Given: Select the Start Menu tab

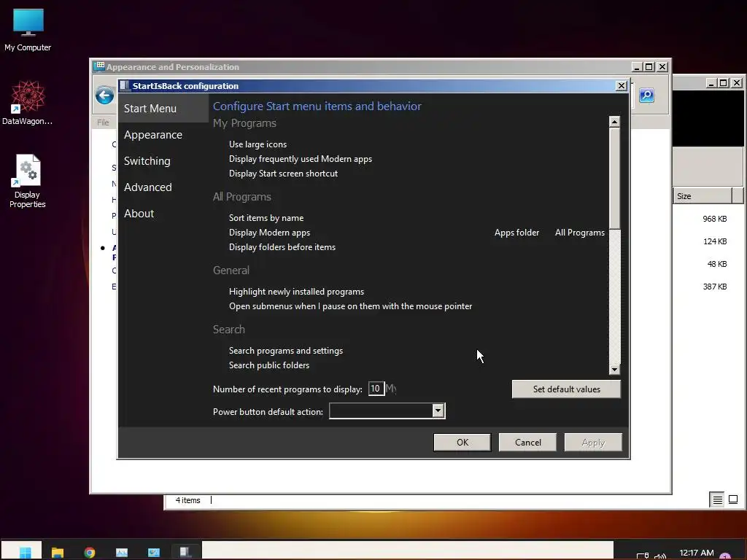Looking at the screenshot, I should pyautogui.click(x=163, y=109).
